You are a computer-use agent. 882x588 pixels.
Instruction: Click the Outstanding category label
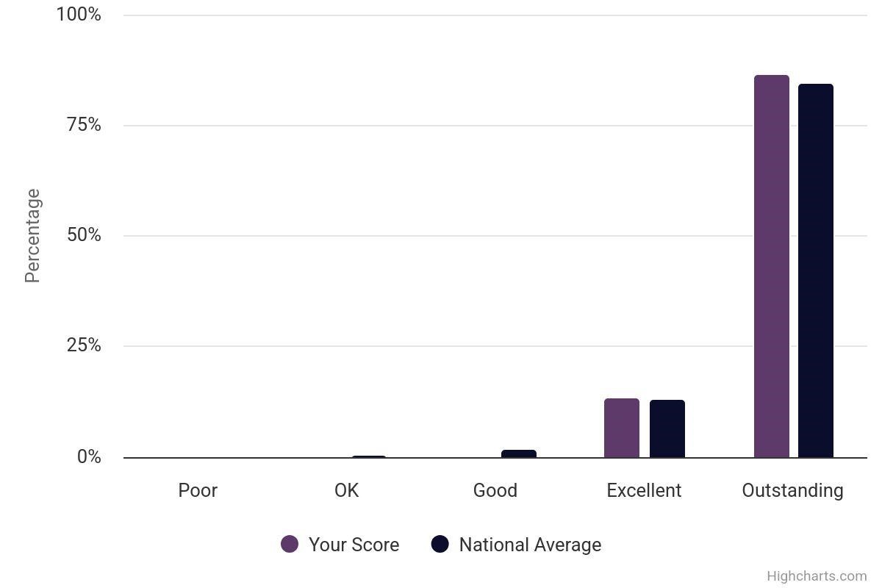(792, 490)
